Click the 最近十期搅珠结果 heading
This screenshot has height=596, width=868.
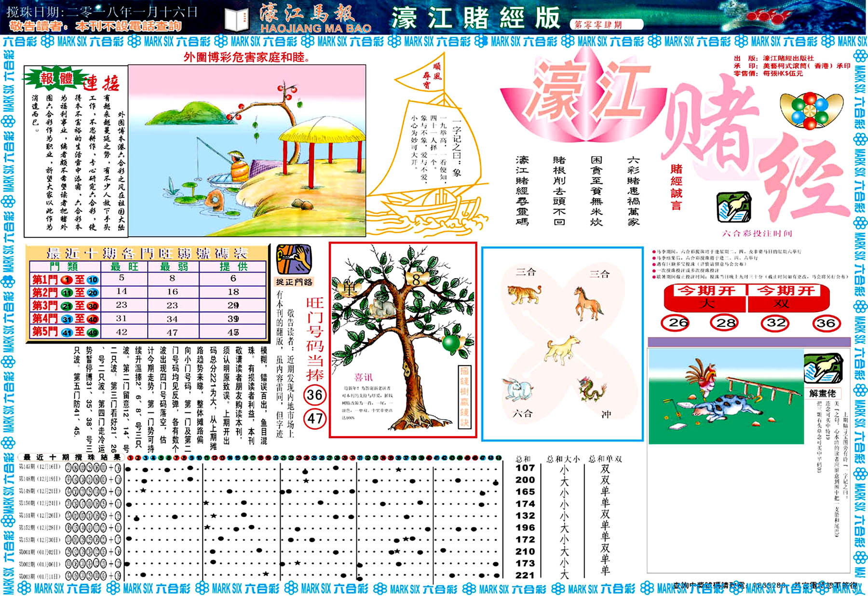tap(71, 457)
